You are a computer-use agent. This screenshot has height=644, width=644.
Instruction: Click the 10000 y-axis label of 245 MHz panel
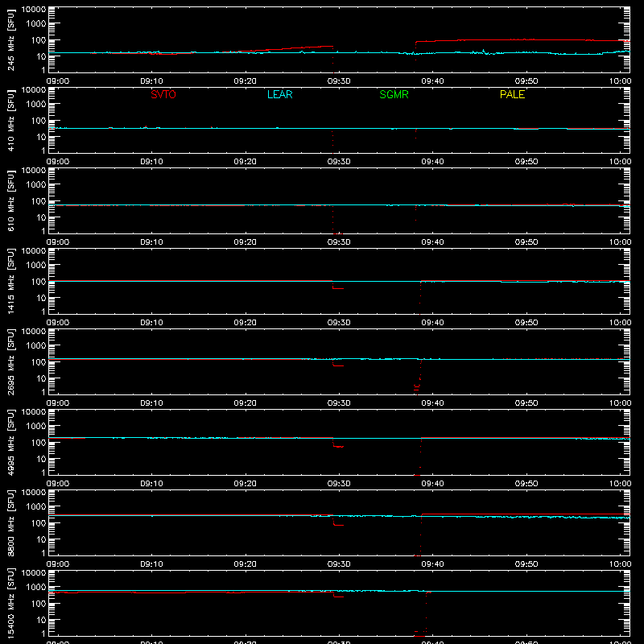click(34, 10)
